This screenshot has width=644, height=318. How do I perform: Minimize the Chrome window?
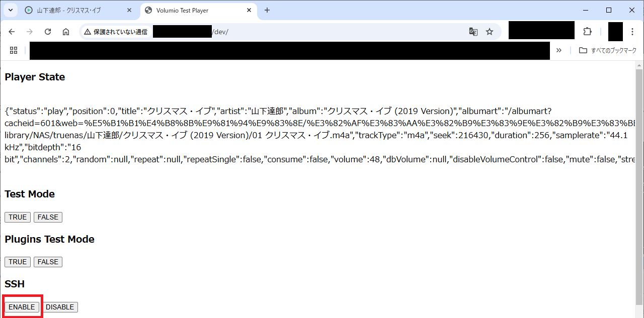pos(585,10)
